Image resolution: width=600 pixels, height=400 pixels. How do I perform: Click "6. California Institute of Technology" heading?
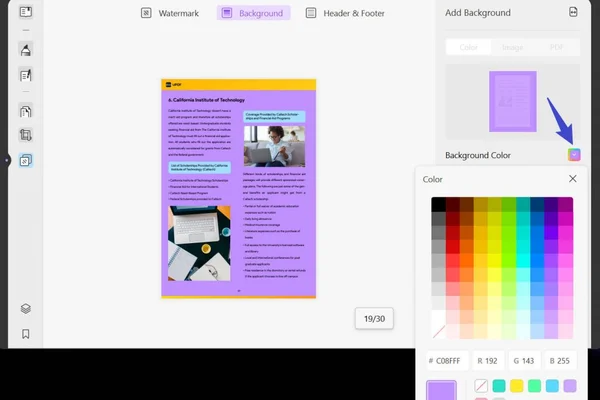[206, 100]
